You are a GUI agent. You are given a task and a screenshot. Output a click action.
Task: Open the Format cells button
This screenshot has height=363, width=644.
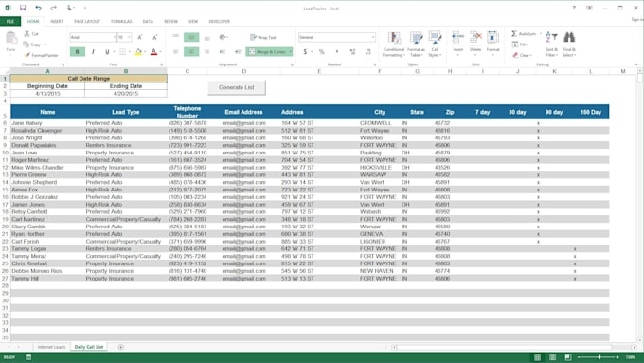492,44
